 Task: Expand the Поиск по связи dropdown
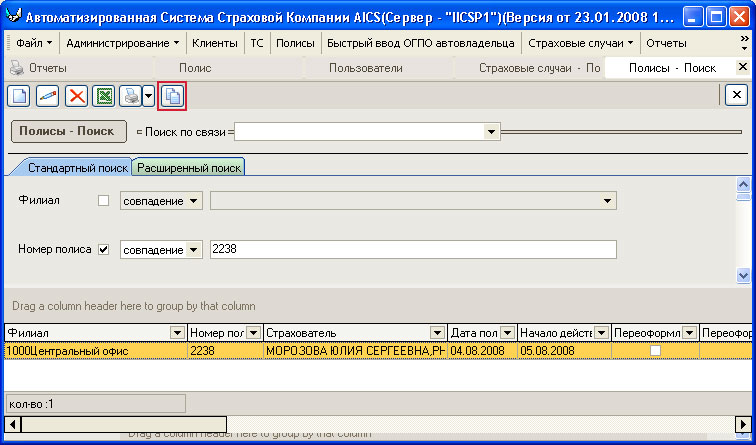[491, 131]
